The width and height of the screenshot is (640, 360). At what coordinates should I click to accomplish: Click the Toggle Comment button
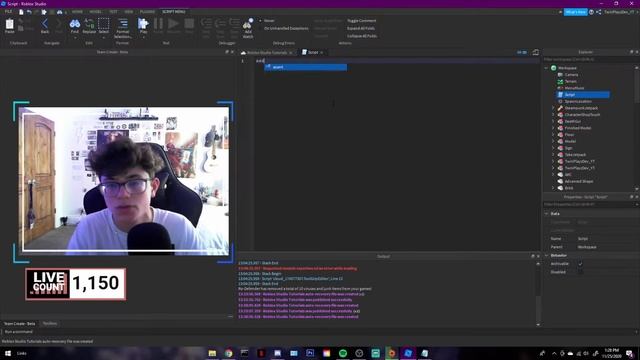tap(361, 20)
